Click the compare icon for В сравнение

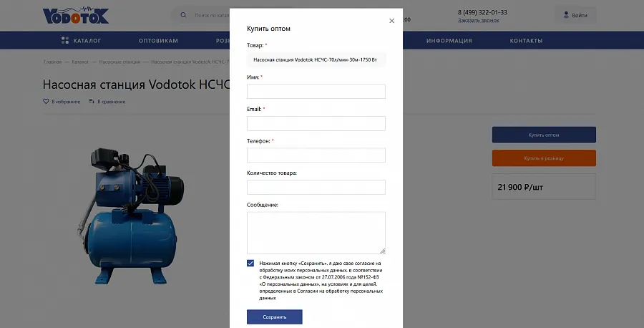92,101
